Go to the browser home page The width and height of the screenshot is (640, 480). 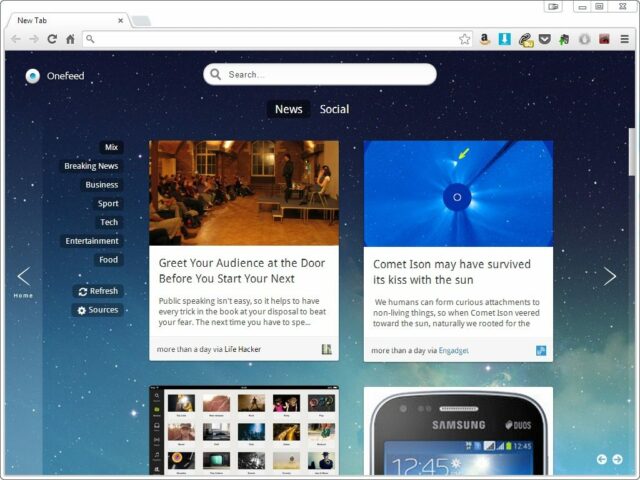coord(70,39)
